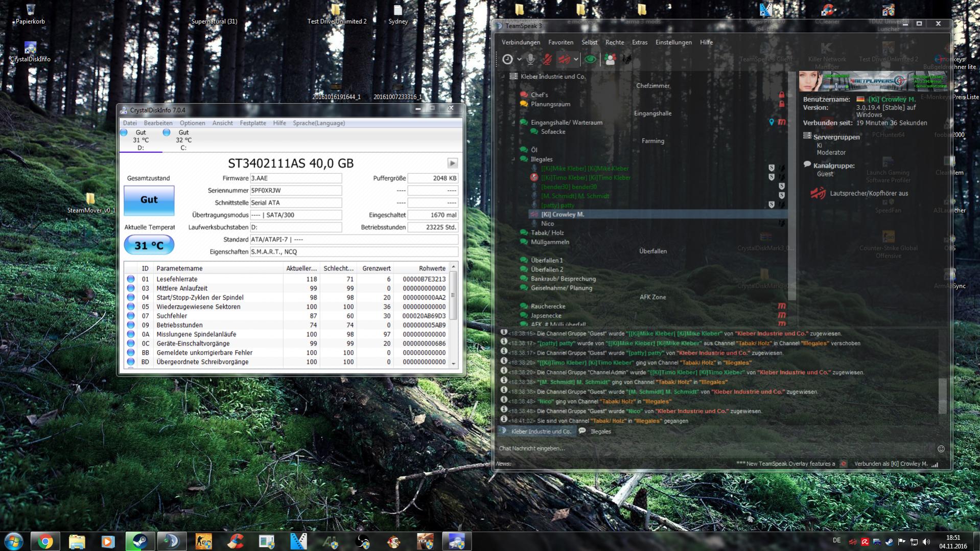The width and height of the screenshot is (980, 551).
Task: Switch to Steam in the taskbar
Action: coord(140,541)
